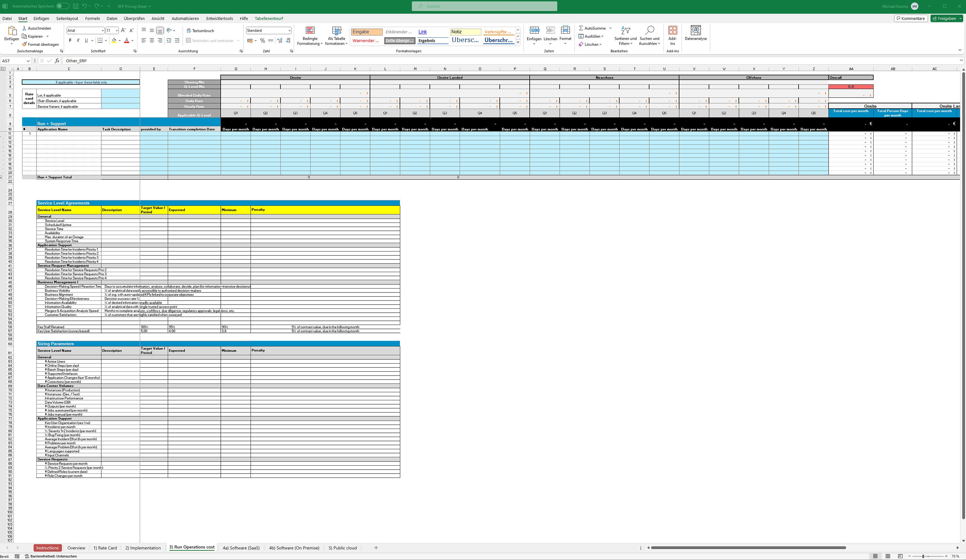966x560 pixels.
Task: Increase indent icon
Action: coord(177,41)
